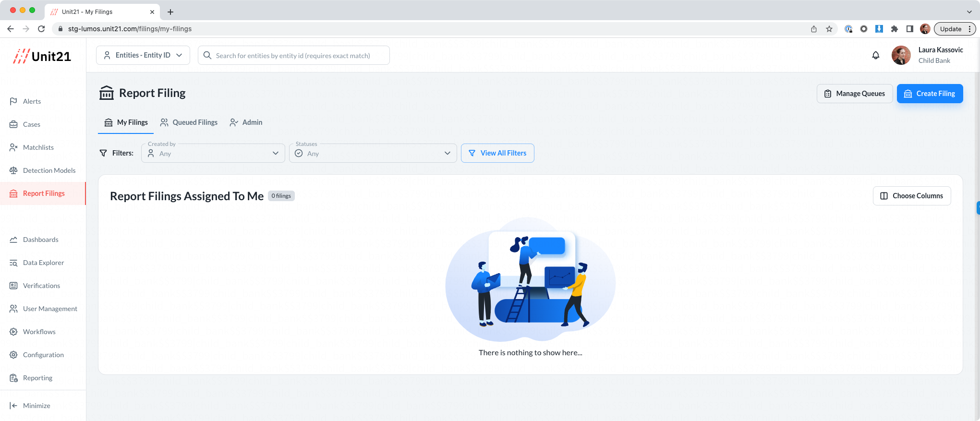Viewport: 980px width, 421px height.
Task: Minimize the sidebar
Action: [36, 406]
